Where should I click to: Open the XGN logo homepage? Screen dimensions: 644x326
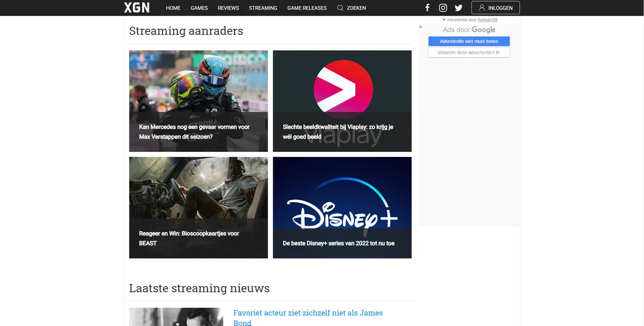pyautogui.click(x=137, y=8)
